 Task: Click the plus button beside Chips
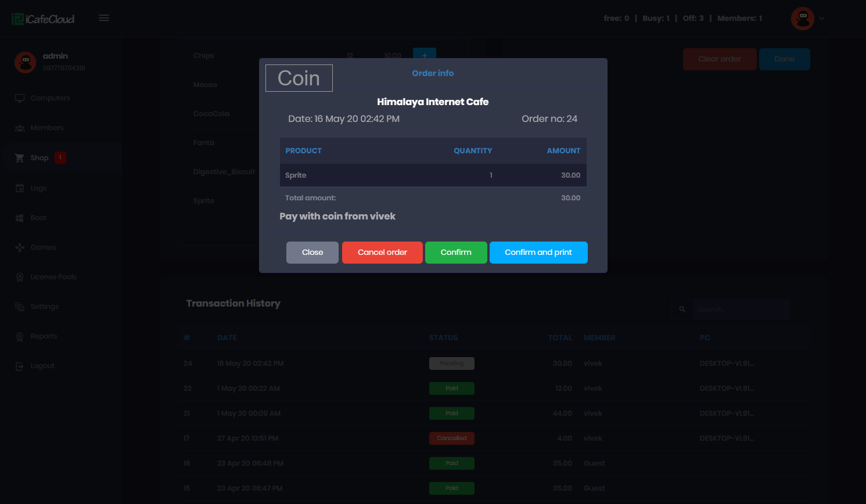(425, 56)
